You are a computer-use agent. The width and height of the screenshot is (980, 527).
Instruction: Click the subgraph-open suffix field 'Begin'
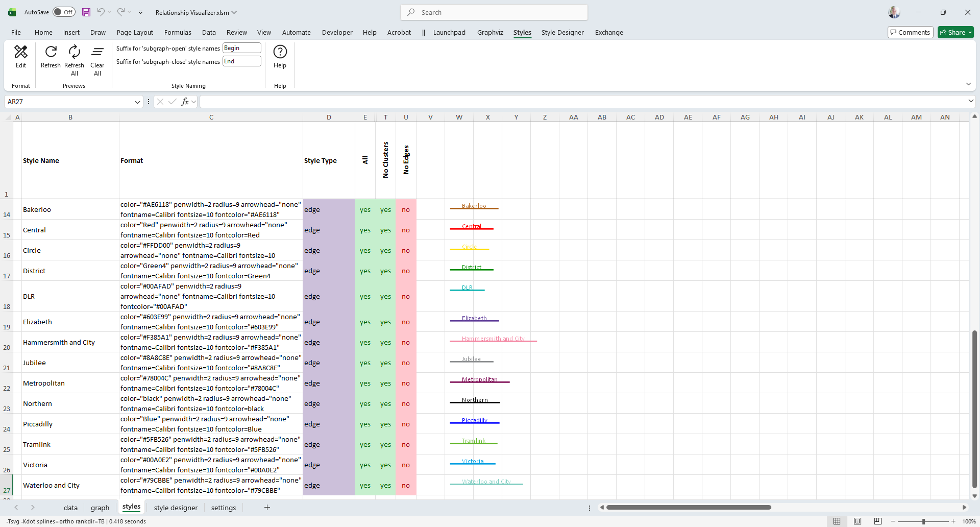pyautogui.click(x=242, y=48)
